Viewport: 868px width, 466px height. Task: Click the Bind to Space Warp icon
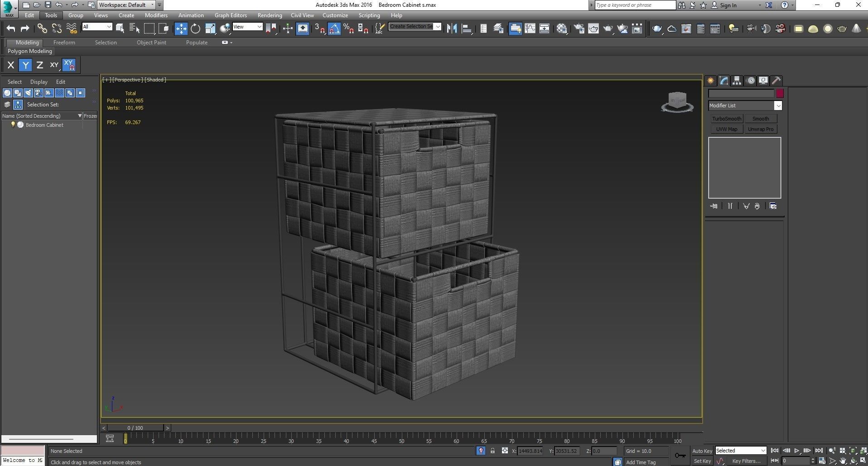72,29
